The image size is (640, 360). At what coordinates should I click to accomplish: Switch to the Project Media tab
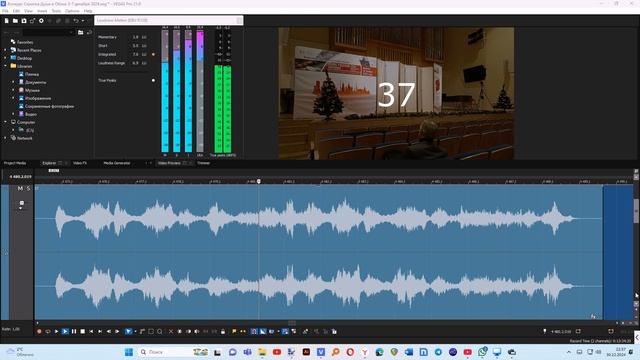point(15,163)
